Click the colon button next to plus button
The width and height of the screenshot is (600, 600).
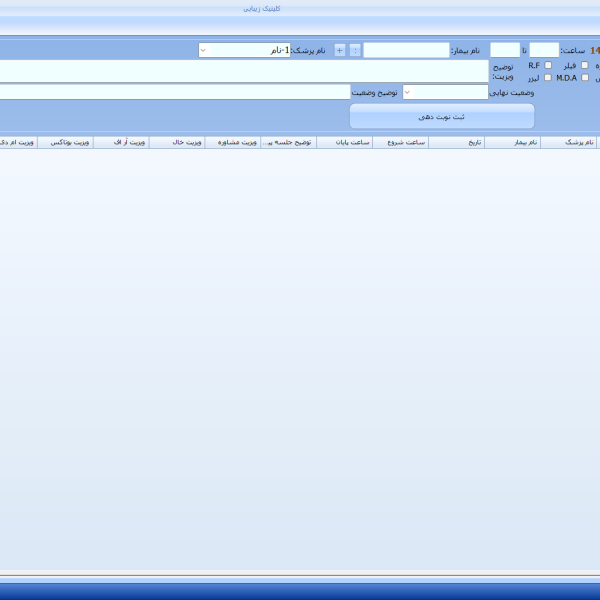click(355, 50)
